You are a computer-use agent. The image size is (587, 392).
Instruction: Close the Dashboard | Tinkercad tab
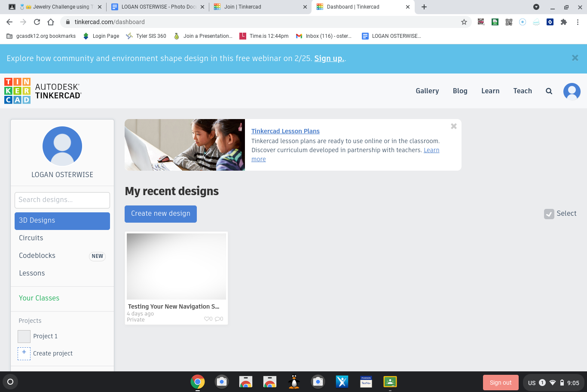pyautogui.click(x=408, y=7)
